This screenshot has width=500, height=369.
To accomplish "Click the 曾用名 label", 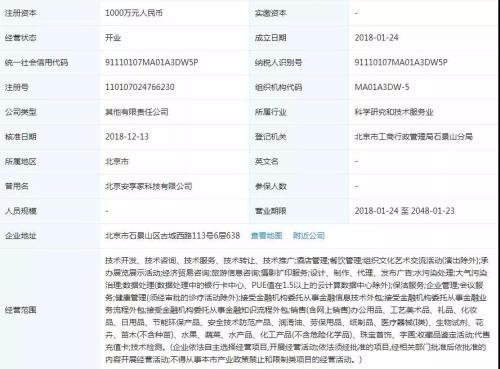I will point(17,186).
